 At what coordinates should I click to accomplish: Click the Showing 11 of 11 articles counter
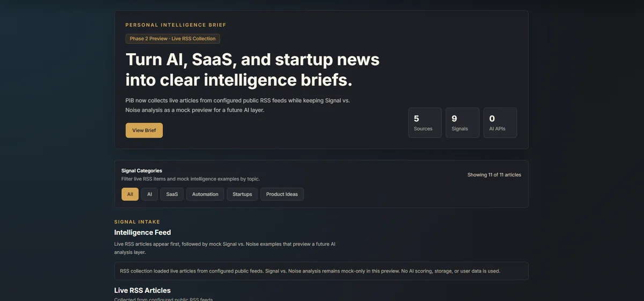[494, 175]
